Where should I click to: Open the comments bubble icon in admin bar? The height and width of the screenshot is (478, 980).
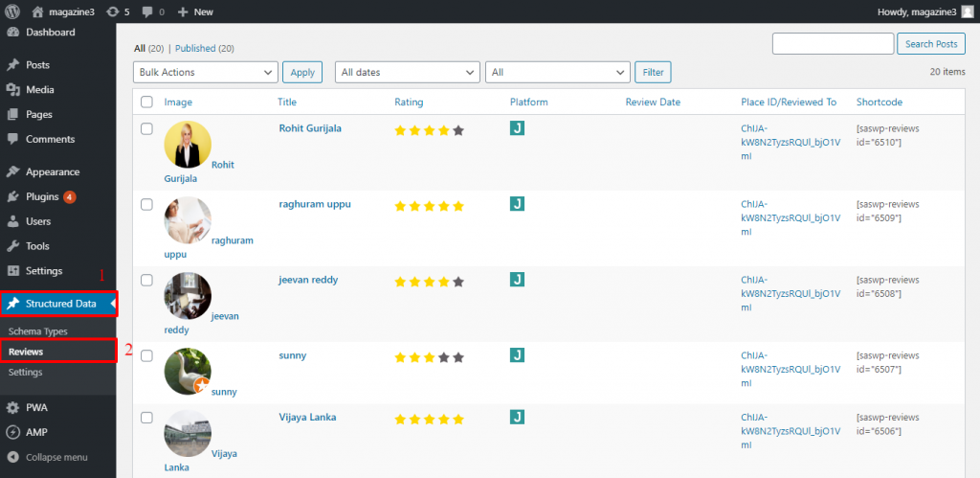coord(147,11)
